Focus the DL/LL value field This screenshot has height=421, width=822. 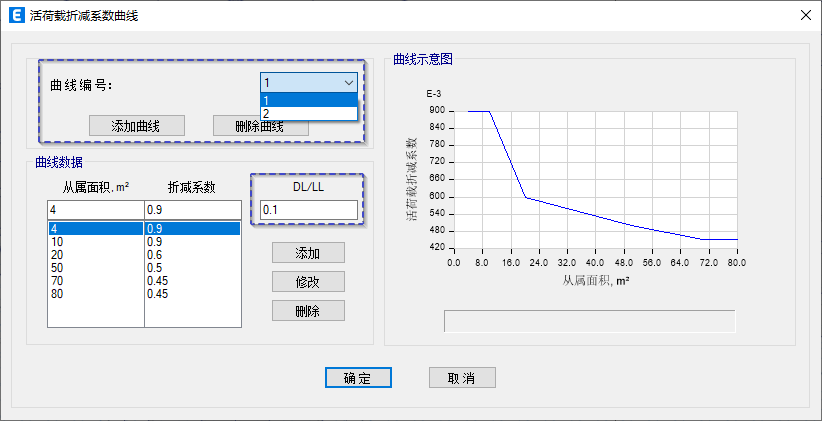[308, 210]
